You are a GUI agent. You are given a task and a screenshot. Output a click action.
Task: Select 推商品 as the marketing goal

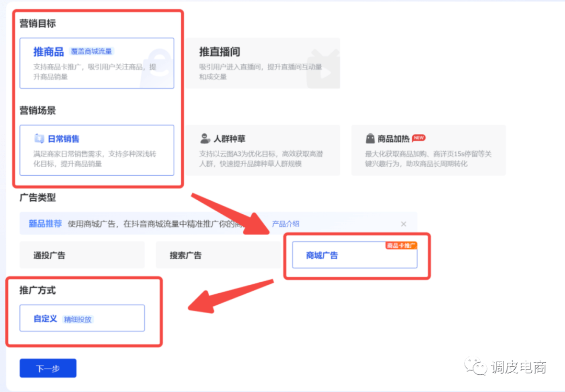coord(49,52)
